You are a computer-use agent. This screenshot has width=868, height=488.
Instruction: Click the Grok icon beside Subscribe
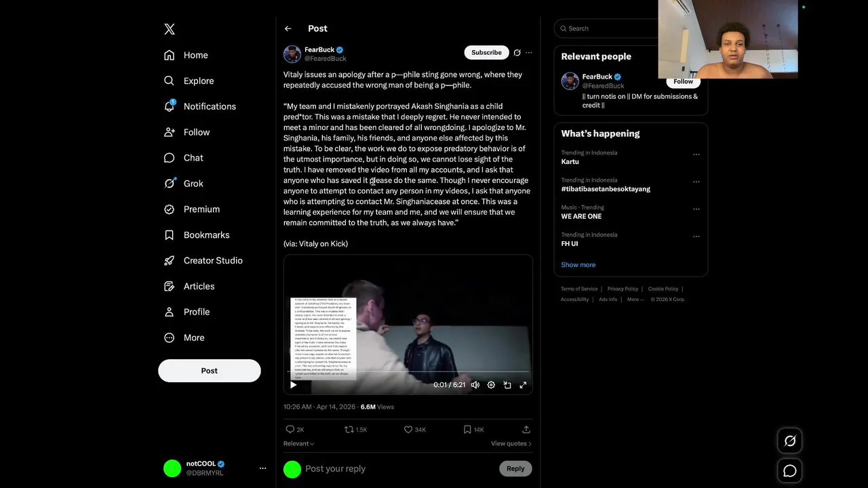point(517,52)
